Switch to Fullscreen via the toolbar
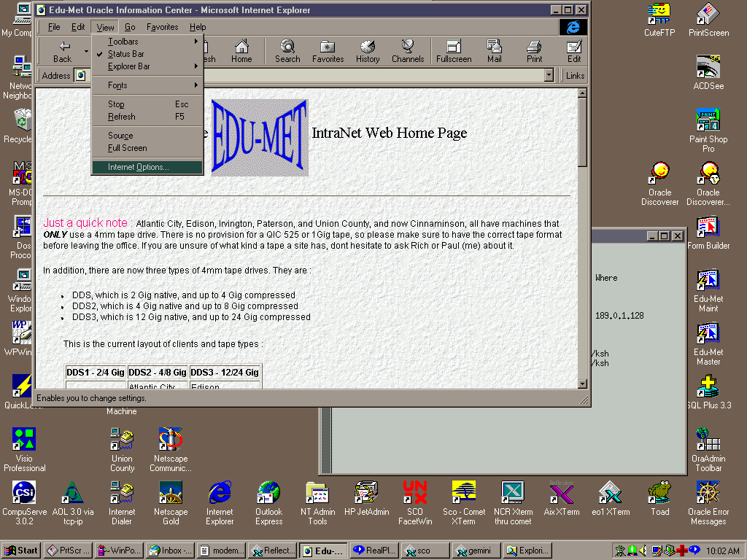This screenshot has height=560, width=747. pyautogui.click(x=454, y=52)
